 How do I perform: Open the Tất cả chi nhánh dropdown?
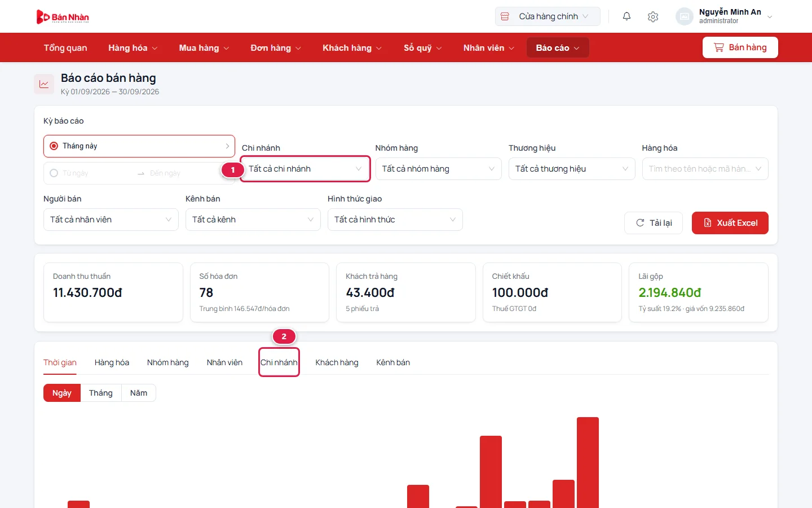[x=305, y=169]
